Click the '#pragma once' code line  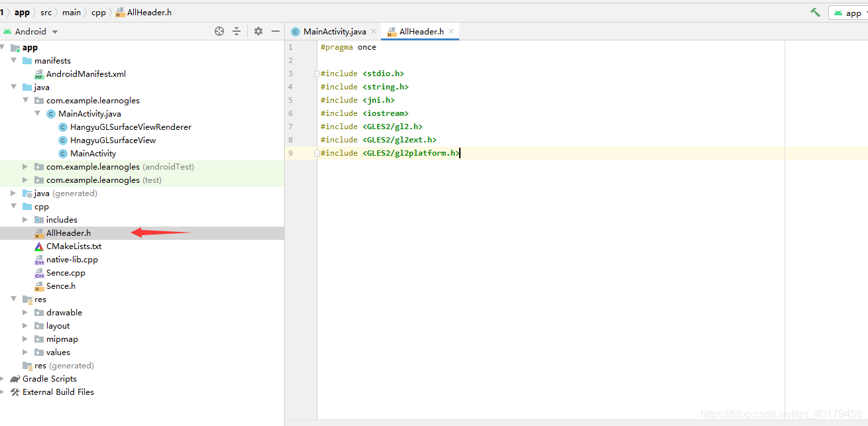tap(349, 47)
